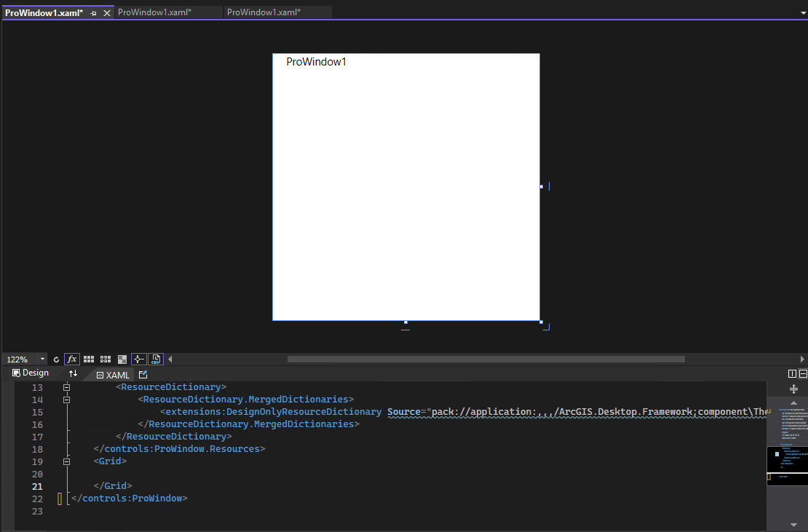Select the middle ProWindow1.xaml document tab
The width and height of the screenshot is (808, 532).
tap(169, 12)
